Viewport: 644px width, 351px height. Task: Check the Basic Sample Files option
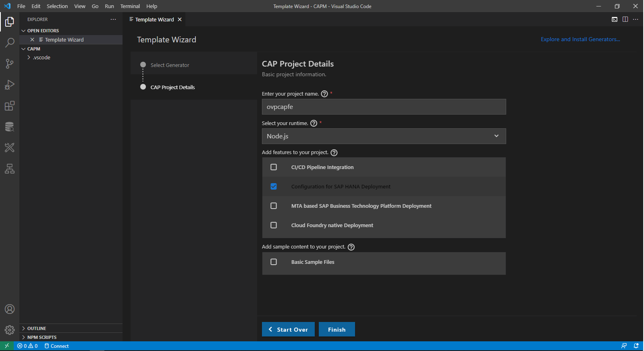(x=274, y=262)
